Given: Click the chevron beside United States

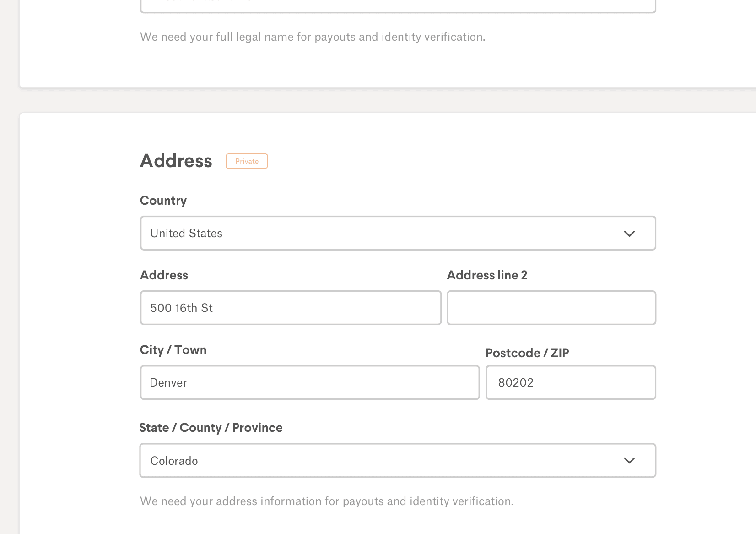Looking at the screenshot, I should (630, 233).
